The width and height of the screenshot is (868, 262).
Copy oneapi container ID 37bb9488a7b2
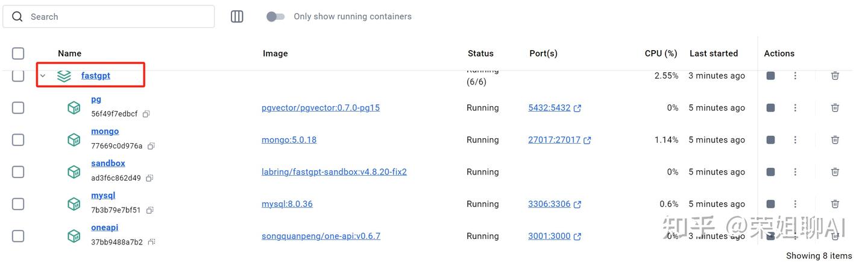(x=151, y=242)
